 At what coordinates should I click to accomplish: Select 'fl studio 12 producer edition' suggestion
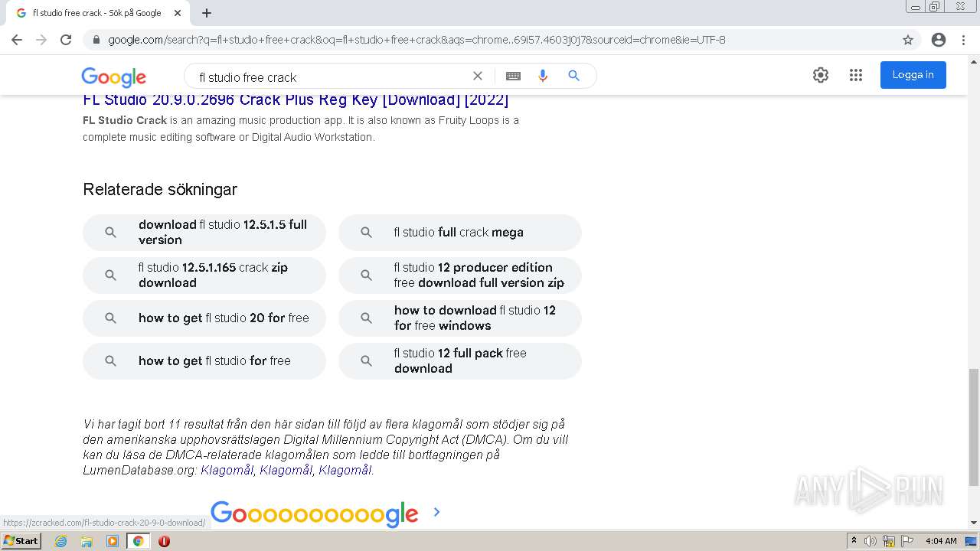click(460, 275)
